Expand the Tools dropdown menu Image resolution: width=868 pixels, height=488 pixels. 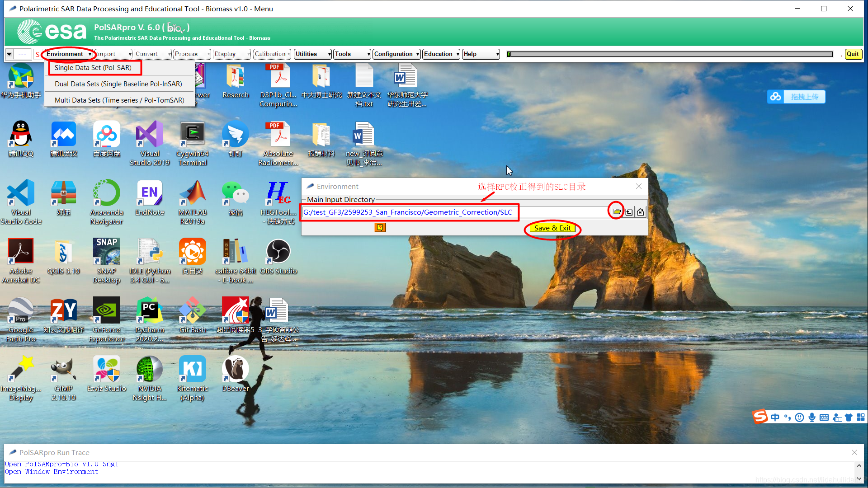coord(352,54)
